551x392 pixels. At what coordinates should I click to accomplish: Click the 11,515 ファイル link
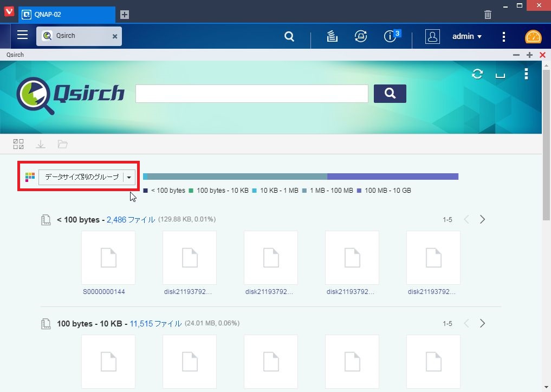coord(155,323)
